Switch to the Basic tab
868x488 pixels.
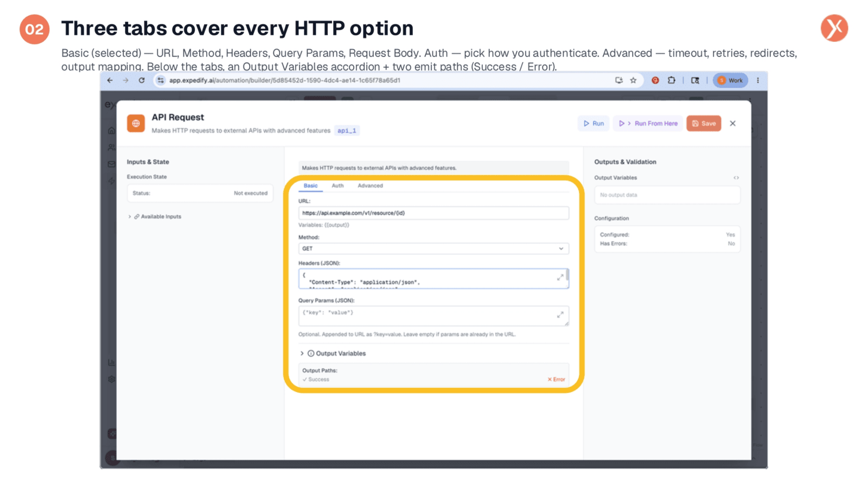tap(310, 186)
